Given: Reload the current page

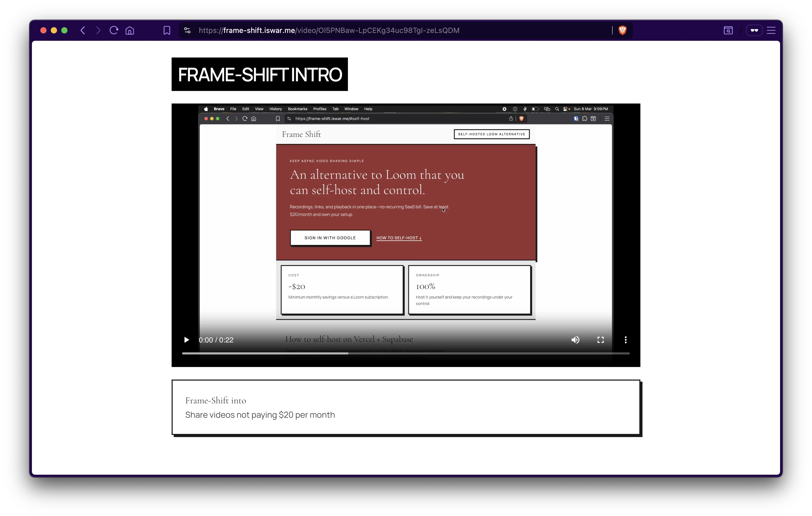Looking at the screenshot, I should click(114, 30).
